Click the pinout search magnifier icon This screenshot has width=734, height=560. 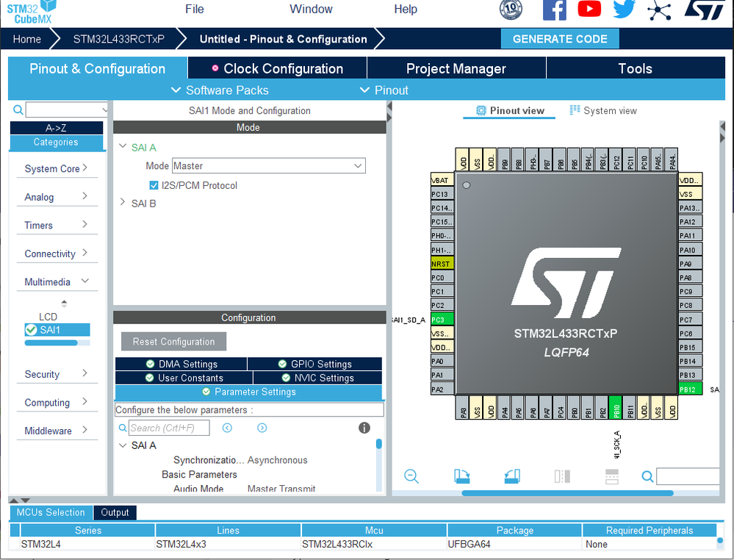point(647,477)
